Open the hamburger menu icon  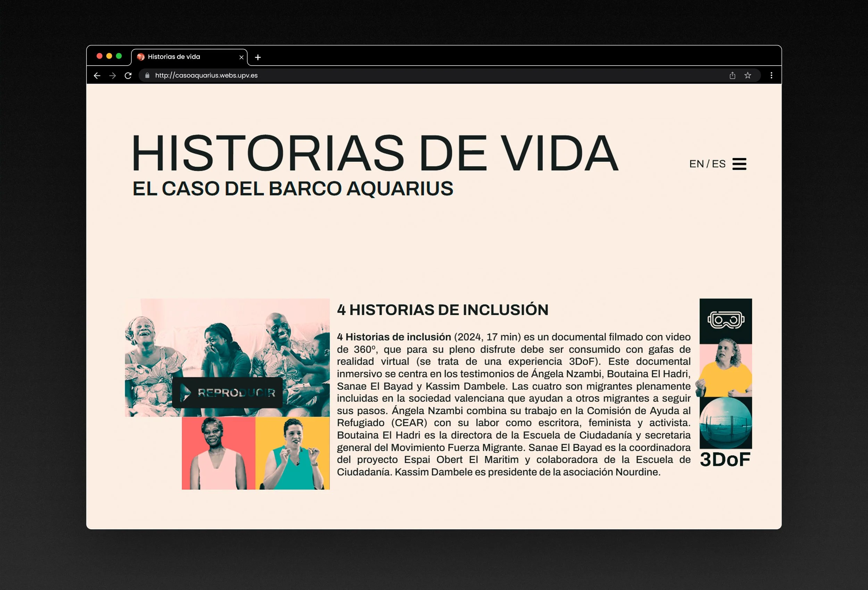point(739,164)
